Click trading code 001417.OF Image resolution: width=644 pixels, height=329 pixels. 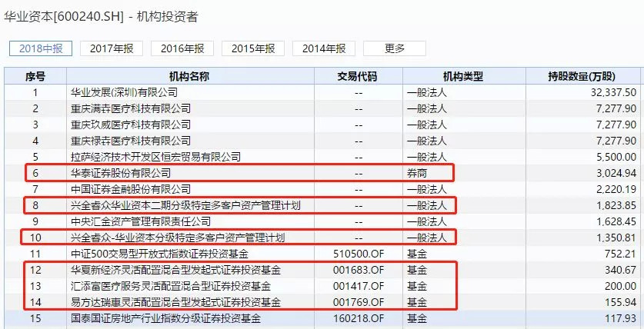[x=359, y=286]
